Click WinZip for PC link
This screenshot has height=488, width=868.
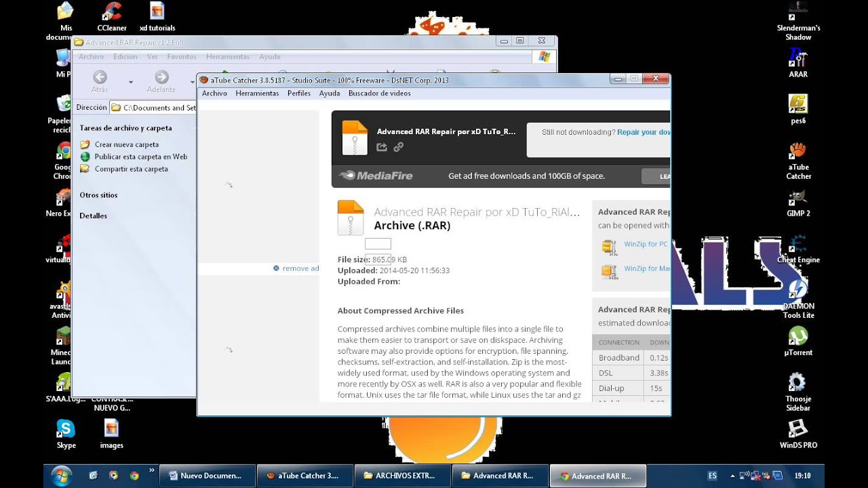pyautogui.click(x=646, y=244)
